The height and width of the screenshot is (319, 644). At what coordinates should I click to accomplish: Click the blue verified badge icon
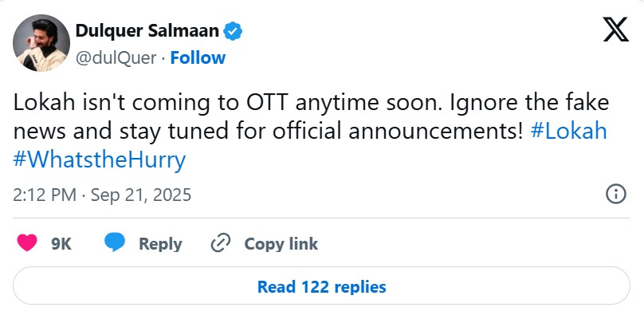233,31
